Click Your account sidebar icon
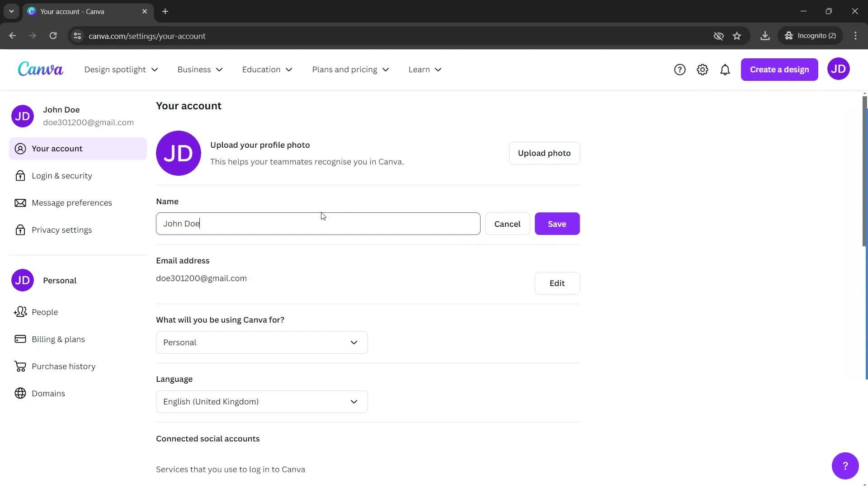Image resolution: width=868 pixels, height=488 pixels. click(x=20, y=148)
